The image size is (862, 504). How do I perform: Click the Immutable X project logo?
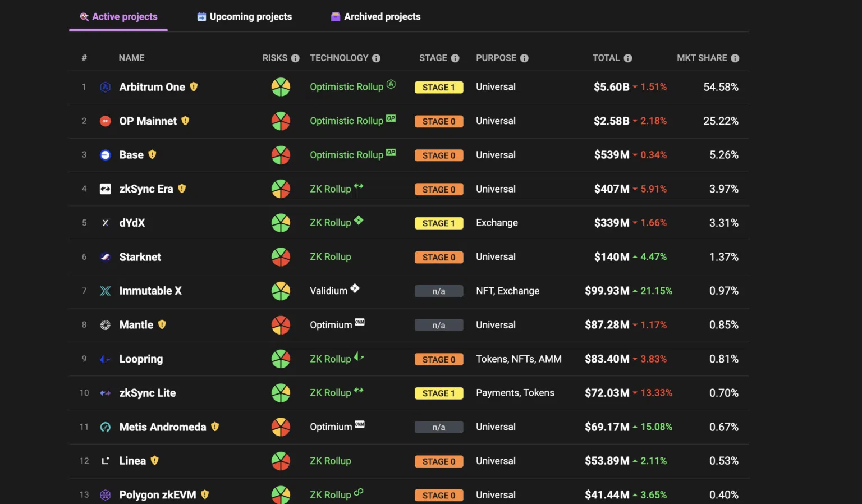click(105, 291)
